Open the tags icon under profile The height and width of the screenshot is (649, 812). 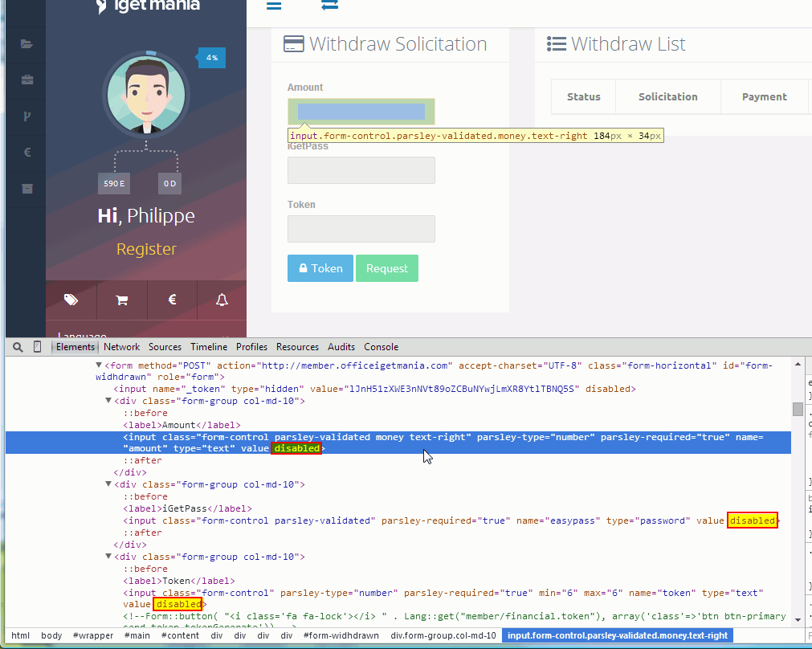click(71, 300)
